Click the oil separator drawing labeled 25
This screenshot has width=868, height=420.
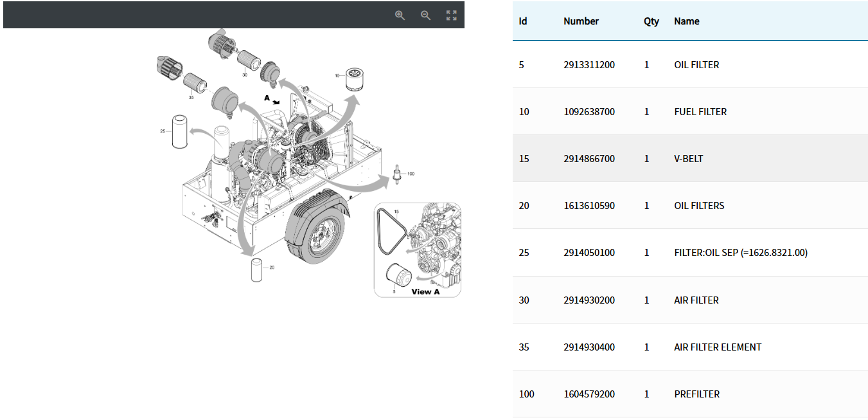pos(179,131)
